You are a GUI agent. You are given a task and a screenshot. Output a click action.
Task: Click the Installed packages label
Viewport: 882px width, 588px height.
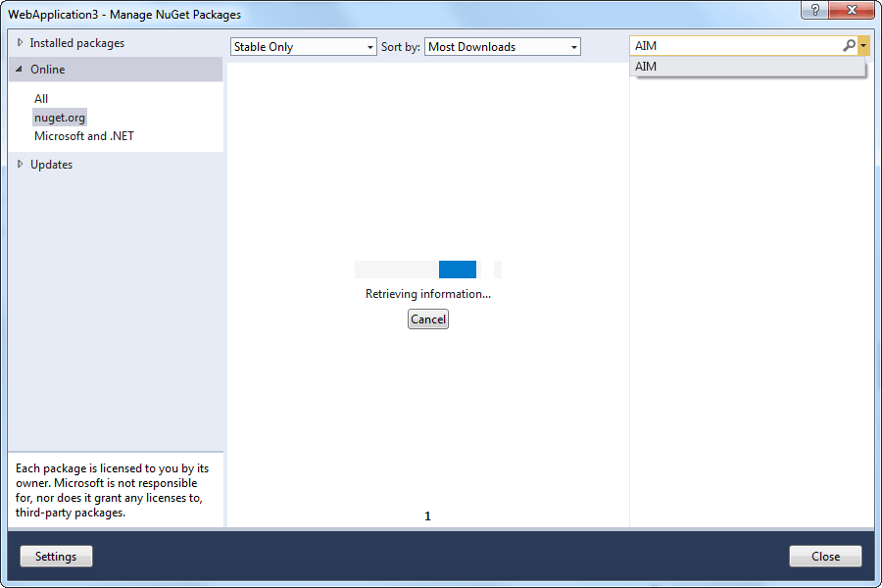pyautogui.click(x=77, y=43)
